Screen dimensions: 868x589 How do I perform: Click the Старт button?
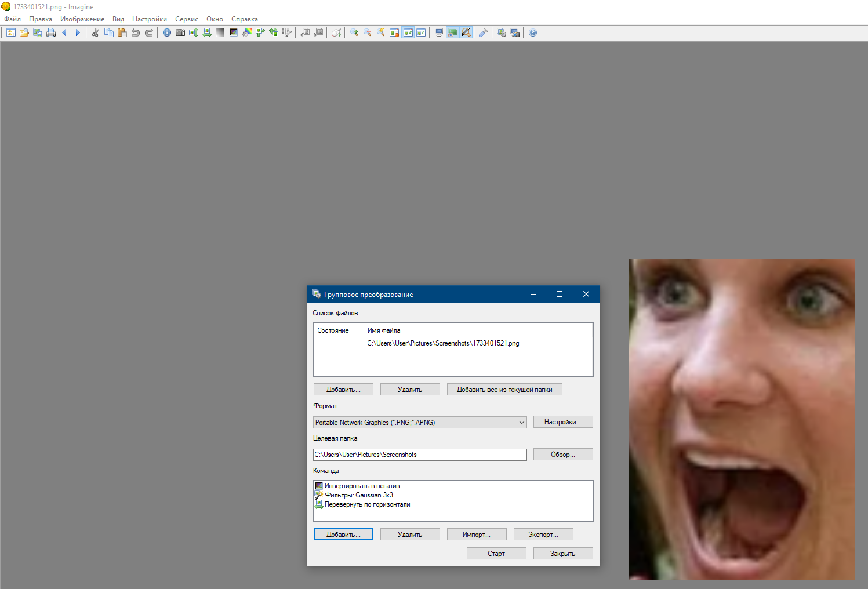[x=496, y=554]
